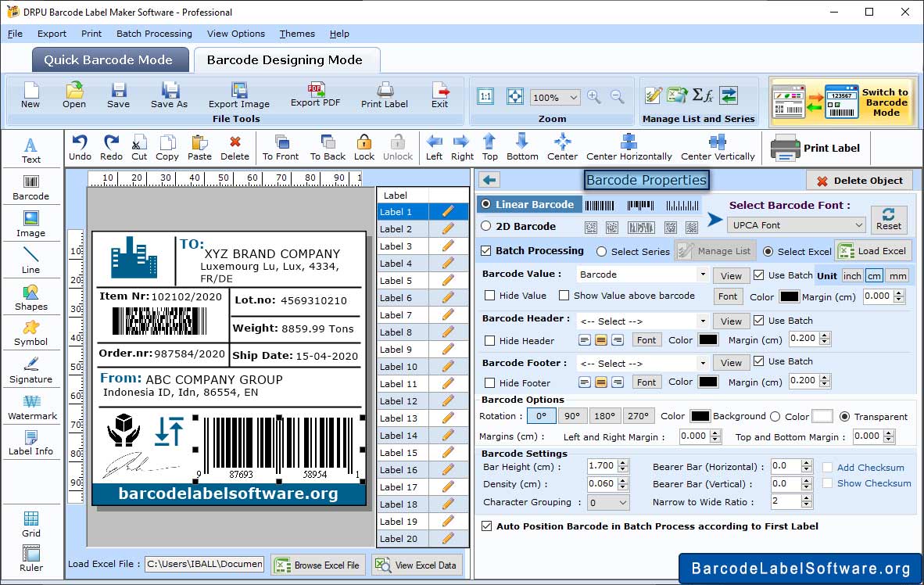Click the Fit to window zoom icon
The width and height of the screenshot is (924, 585).
click(x=514, y=96)
